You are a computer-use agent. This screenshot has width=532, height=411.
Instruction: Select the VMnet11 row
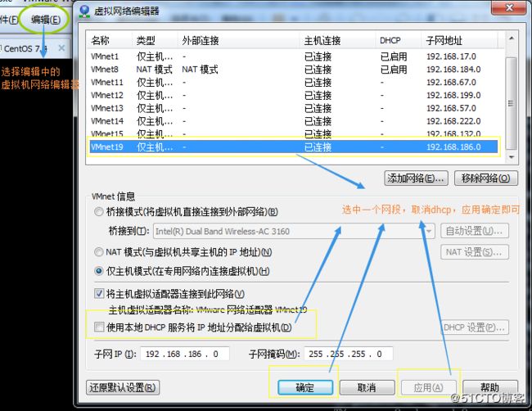(294, 82)
